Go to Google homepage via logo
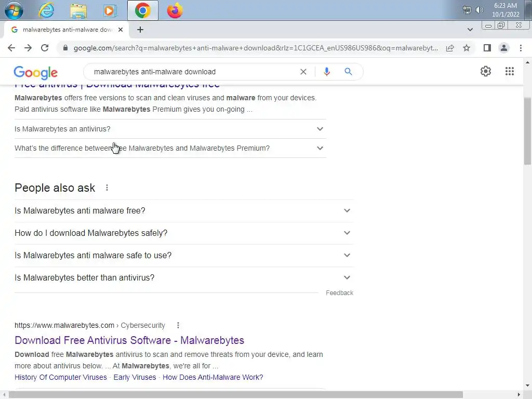Screen dimensions: 532x399 36,72
